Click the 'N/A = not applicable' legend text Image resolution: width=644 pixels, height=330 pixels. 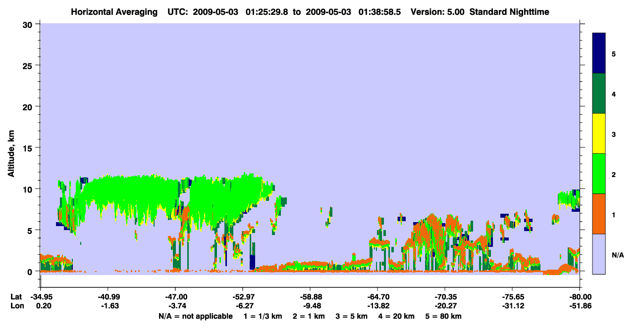point(195,316)
